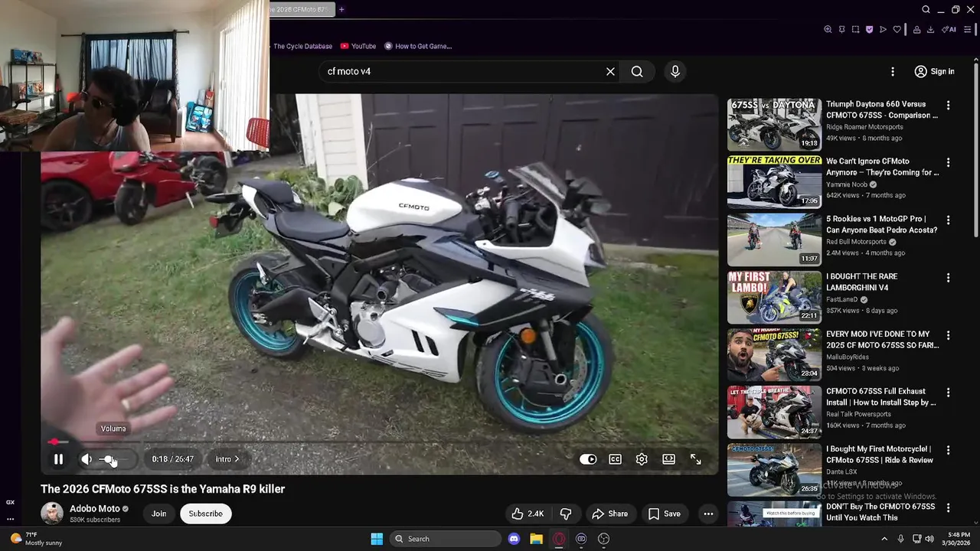Screen dimensions: 980x551
Task: Open browser downloads panel
Action: click(930, 30)
